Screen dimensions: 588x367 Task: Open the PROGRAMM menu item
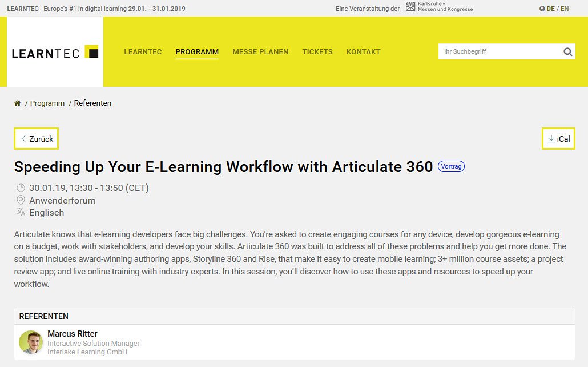(197, 51)
